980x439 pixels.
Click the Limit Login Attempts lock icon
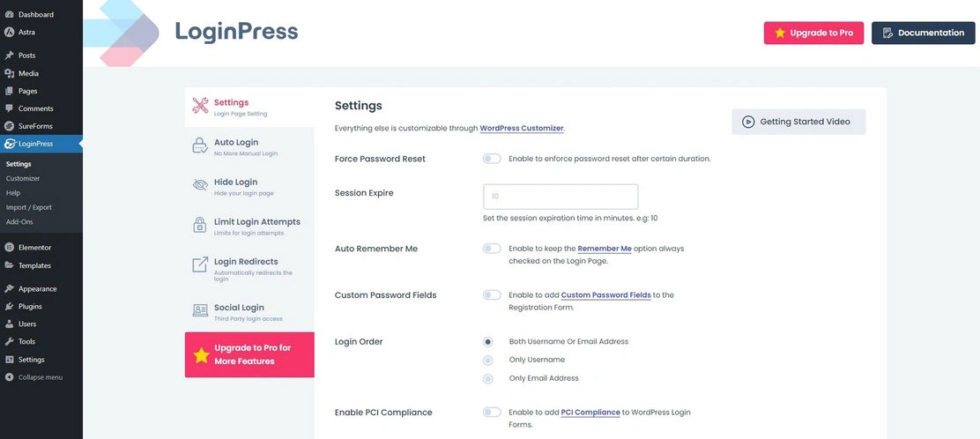tap(200, 226)
